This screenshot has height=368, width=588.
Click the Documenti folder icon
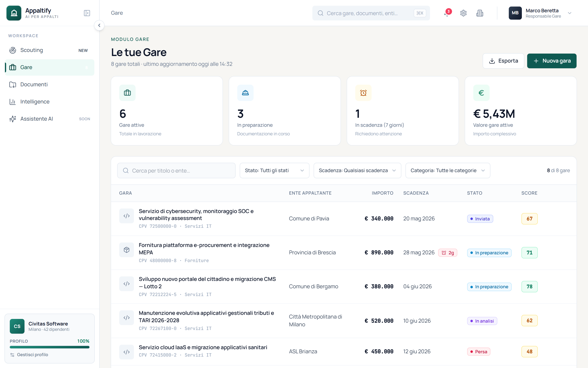click(x=13, y=85)
